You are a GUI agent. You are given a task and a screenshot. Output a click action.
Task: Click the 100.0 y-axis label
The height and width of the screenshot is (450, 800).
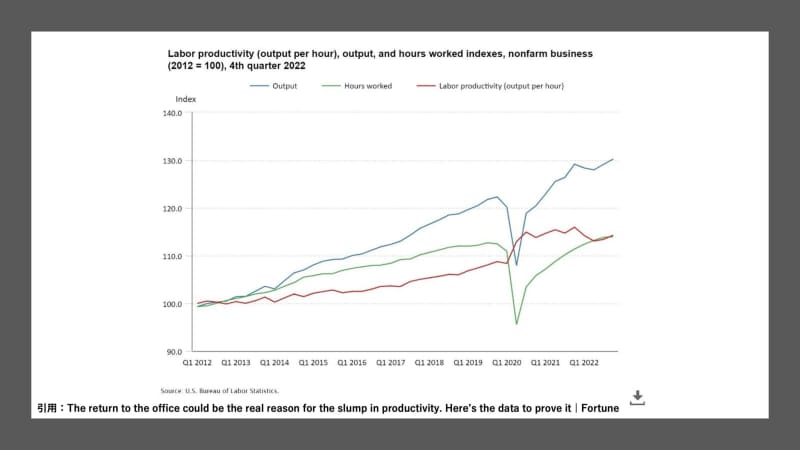click(x=172, y=304)
